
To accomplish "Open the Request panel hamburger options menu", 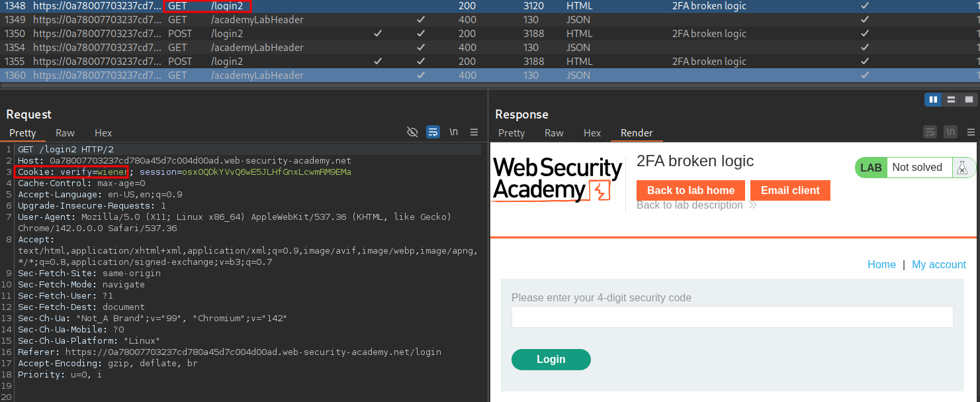I will [474, 132].
